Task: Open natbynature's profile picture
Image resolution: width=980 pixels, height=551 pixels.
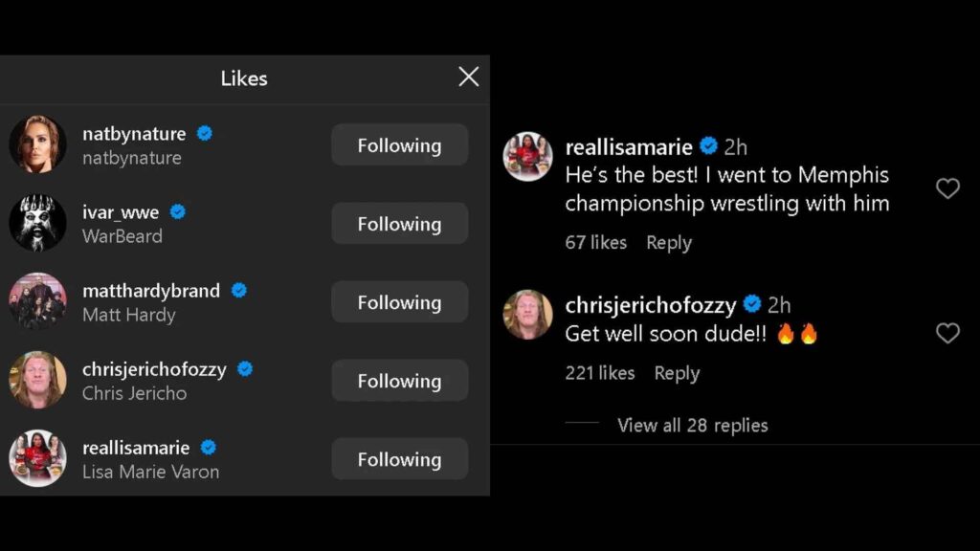Action: [x=37, y=144]
